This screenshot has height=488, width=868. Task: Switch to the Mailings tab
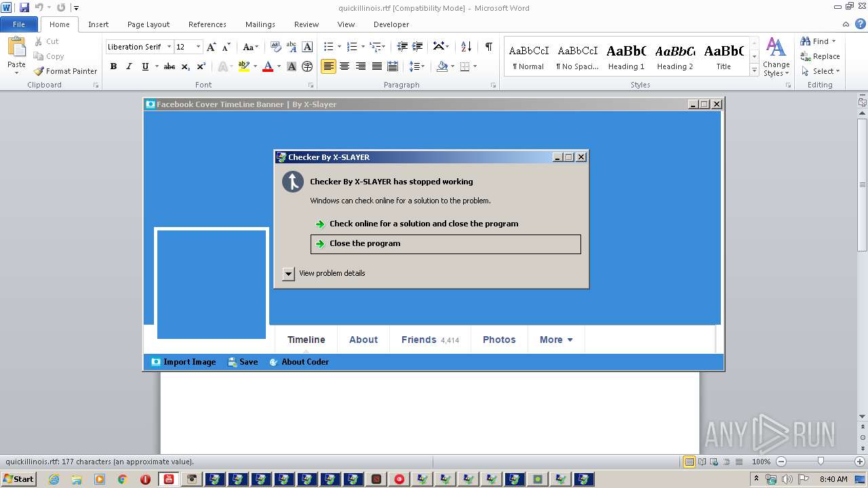pyautogui.click(x=260, y=24)
